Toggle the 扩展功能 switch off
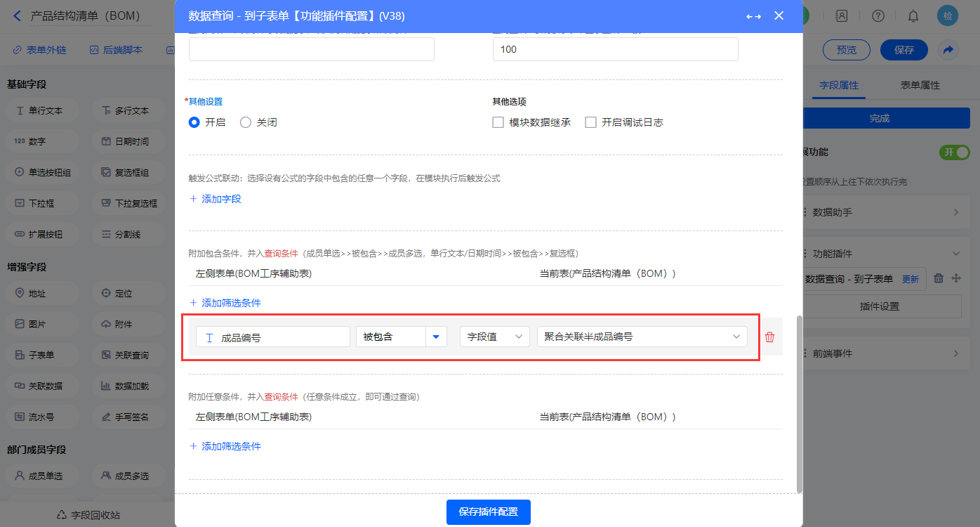Screen dimensions: 980x527 (954, 152)
